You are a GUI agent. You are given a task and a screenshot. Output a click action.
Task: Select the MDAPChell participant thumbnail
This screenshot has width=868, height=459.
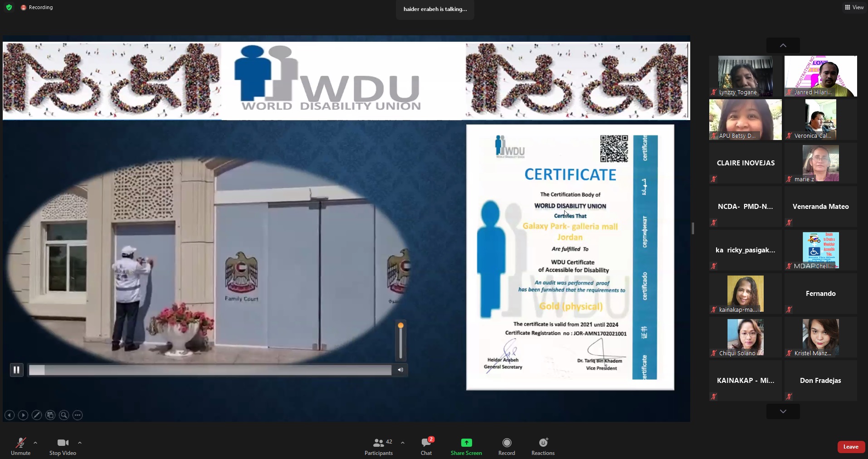tap(821, 250)
